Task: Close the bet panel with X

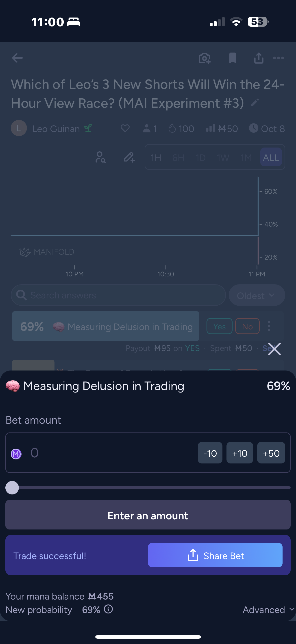Action: coord(274,349)
